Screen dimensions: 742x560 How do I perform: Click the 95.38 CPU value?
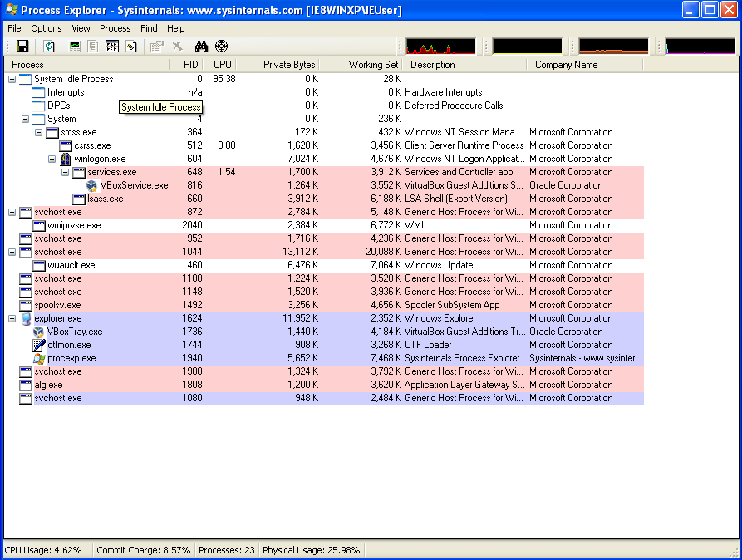pyautogui.click(x=224, y=79)
